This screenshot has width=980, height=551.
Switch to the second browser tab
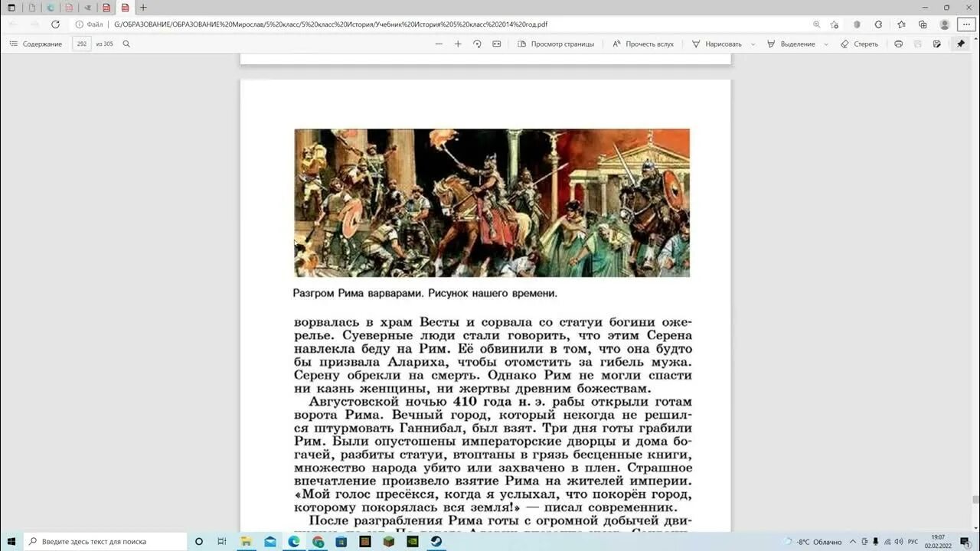51,8
